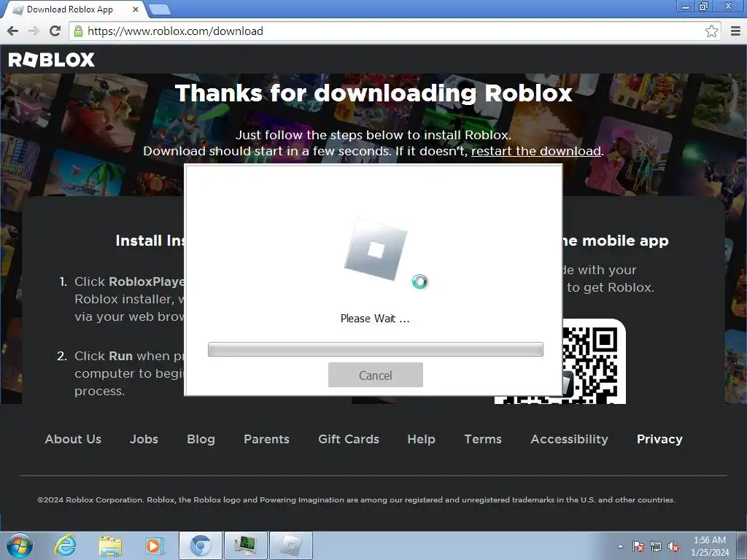Click the Roblox installer logo in dialog
Viewport: 747px width, 560px height.
[376, 249]
